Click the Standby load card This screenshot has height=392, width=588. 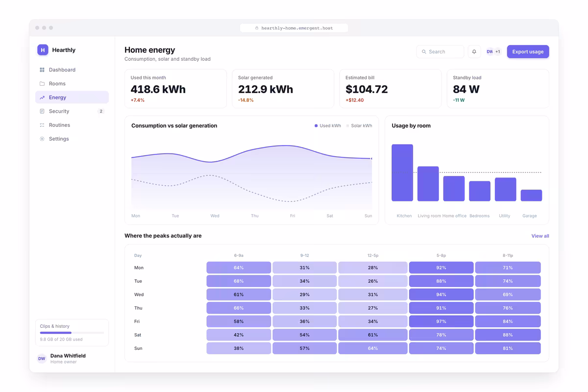pyautogui.click(x=498, y=89)
